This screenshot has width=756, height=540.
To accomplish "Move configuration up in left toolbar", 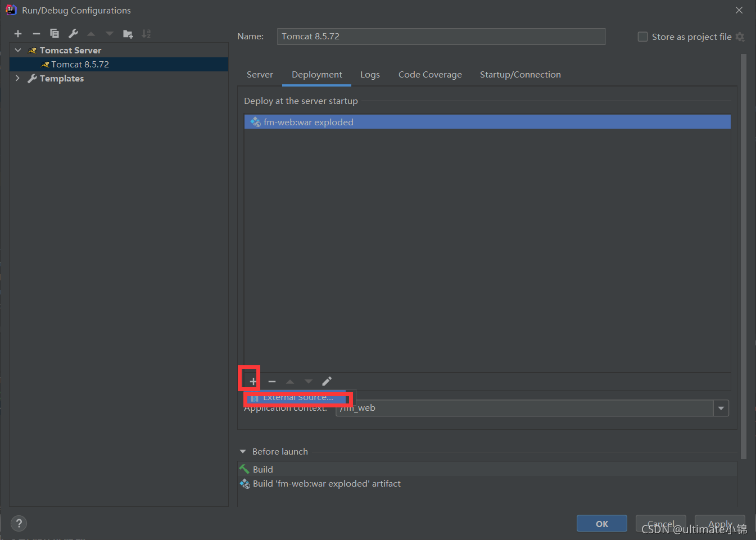I will (x=91, y=34).
